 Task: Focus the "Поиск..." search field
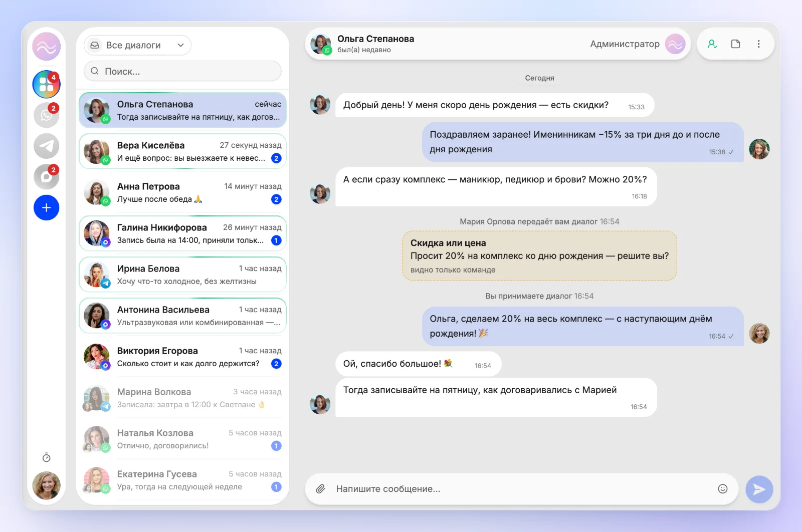point(182,71)
